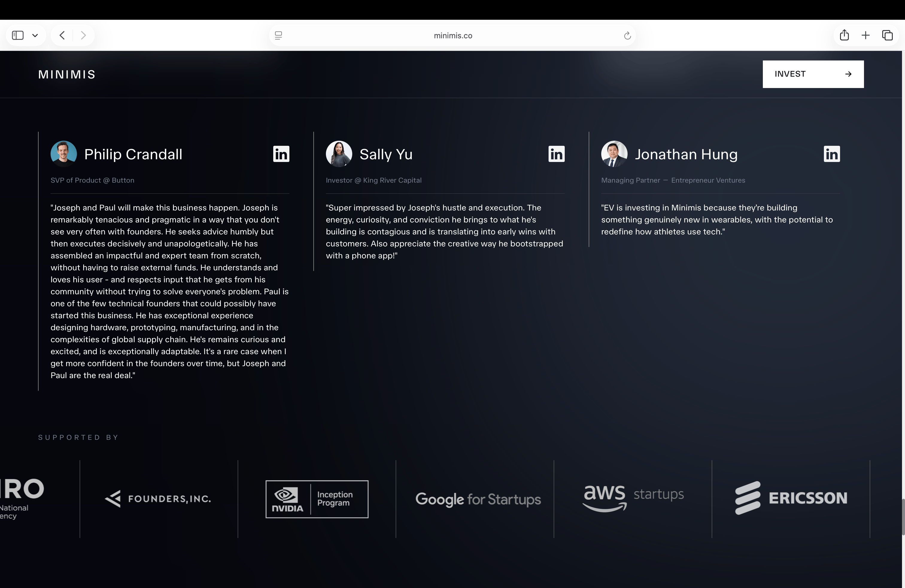Screen dimensions: 905x588
Task: Click Philip Crandall's profile photo
Action: pos(63,154)
